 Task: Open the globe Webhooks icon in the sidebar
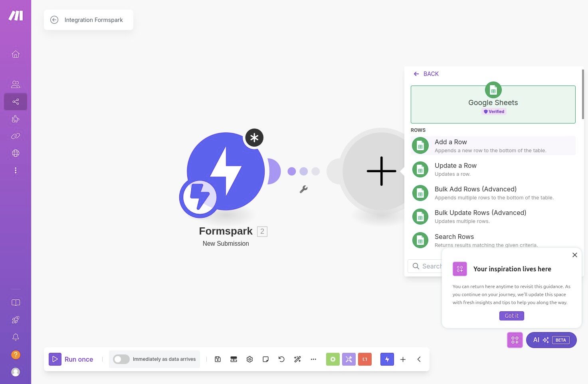16,153
